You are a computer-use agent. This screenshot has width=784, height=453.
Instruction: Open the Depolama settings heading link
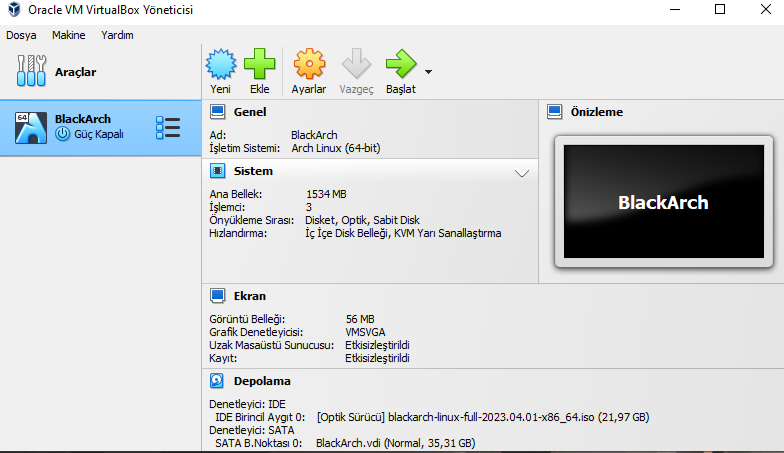tap(262, 381)
